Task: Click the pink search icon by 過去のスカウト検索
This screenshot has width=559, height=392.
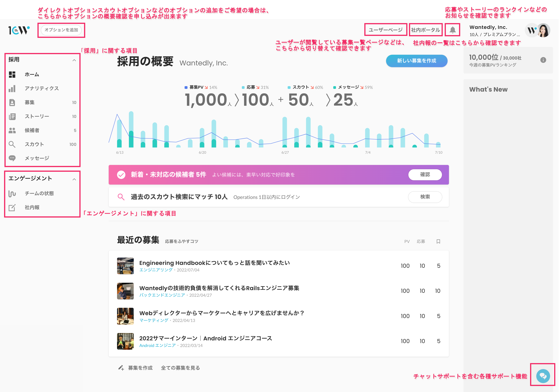Action: point(121,197)
